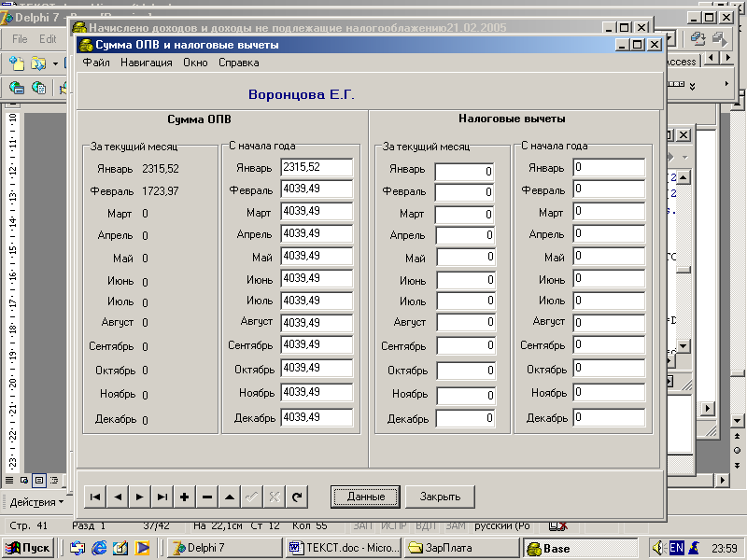Click the Данные button
Image resolution: width=747 pixels, height=560 pixels.
pos(366,497)
